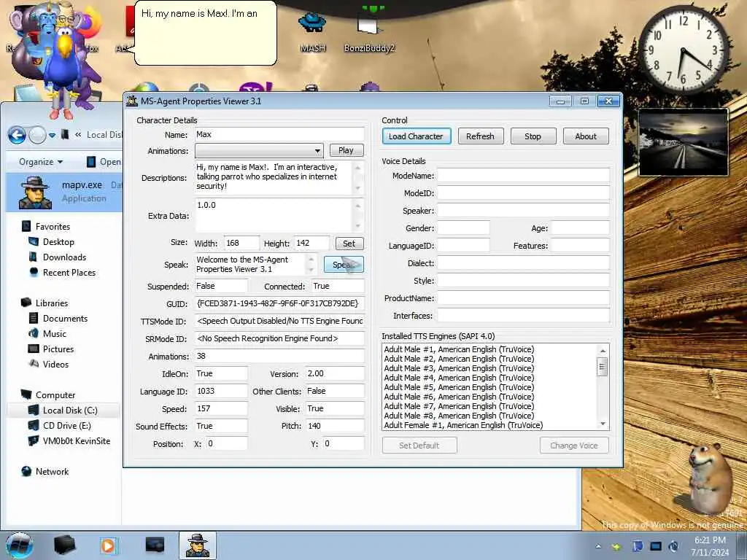
Task: Open the BonziBuddy2 desktop icon
Action: pyautogui.click(x=369, y=31)
